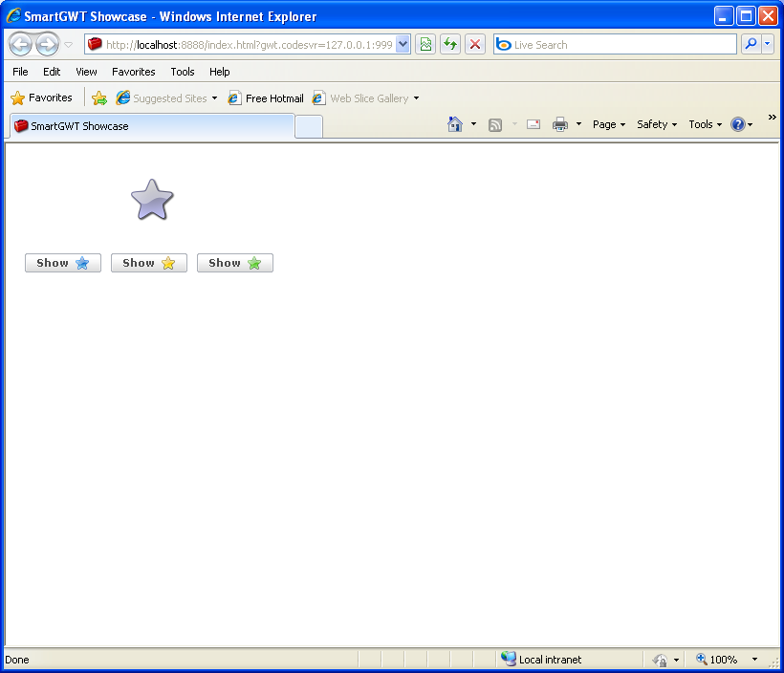Open the Favorites center star button

[41, 98]
